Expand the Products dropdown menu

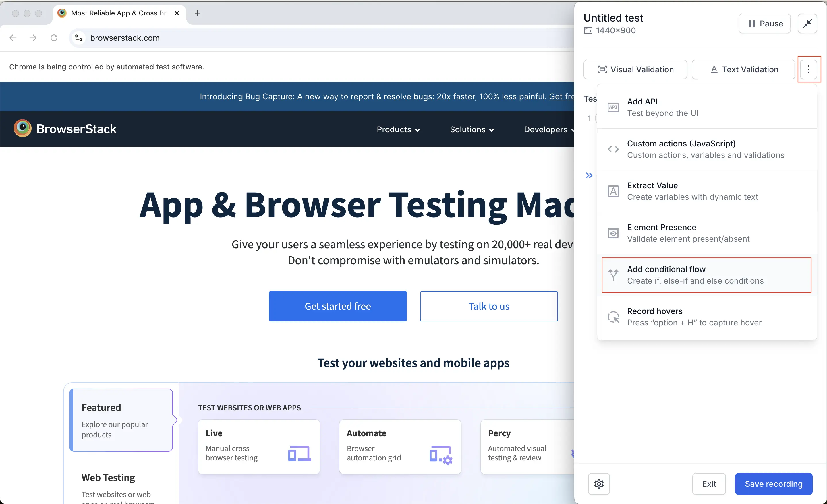click(398, 129)
